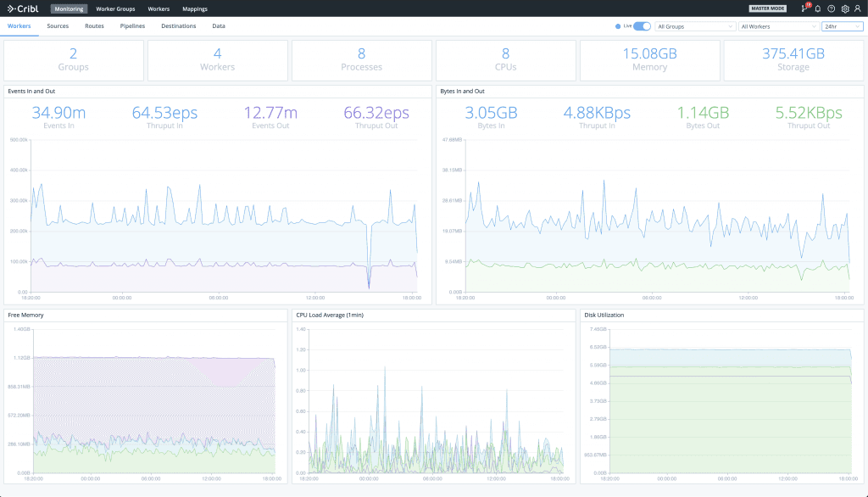Open the All Groups dropdown

(693, 26)
